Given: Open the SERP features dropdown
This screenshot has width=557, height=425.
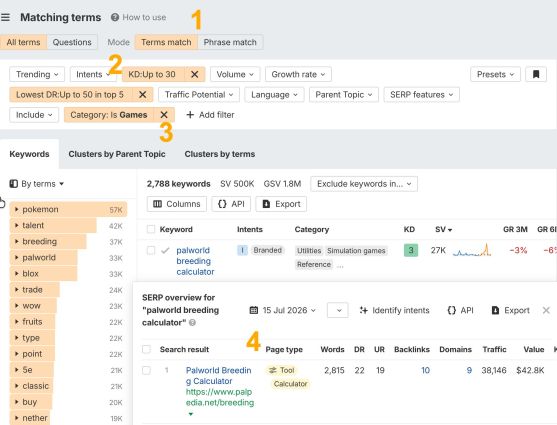Looking at the screenshot, I should click(422, 95).
